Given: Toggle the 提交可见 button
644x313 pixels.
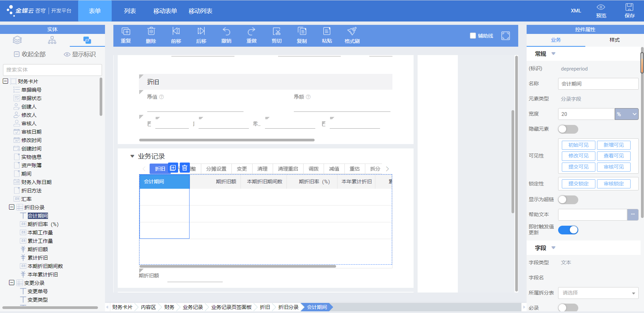Looking at the screenshot, I should pos(578,167).
